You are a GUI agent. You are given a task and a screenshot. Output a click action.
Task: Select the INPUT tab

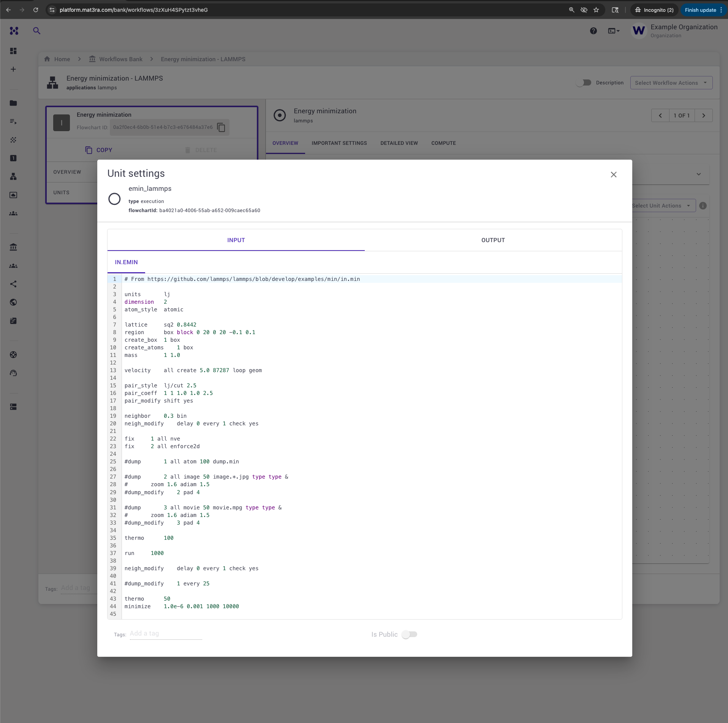pos(236,240)
